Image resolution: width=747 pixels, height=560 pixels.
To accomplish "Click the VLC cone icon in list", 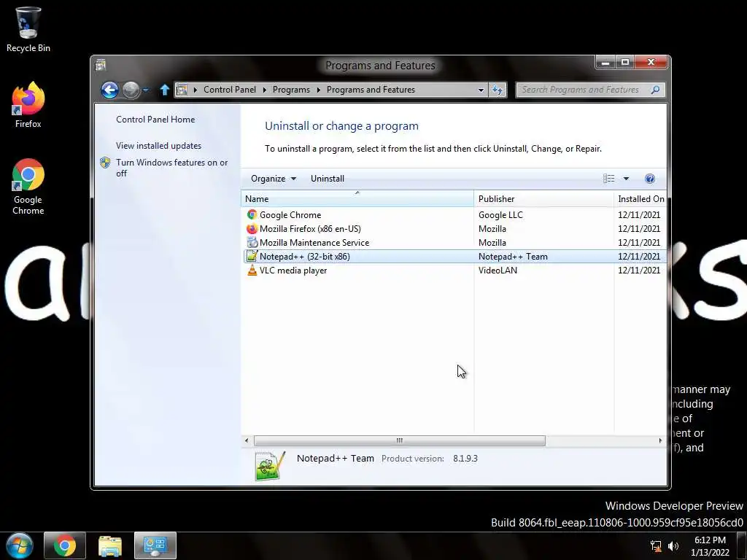I will [x=252, y=270].
